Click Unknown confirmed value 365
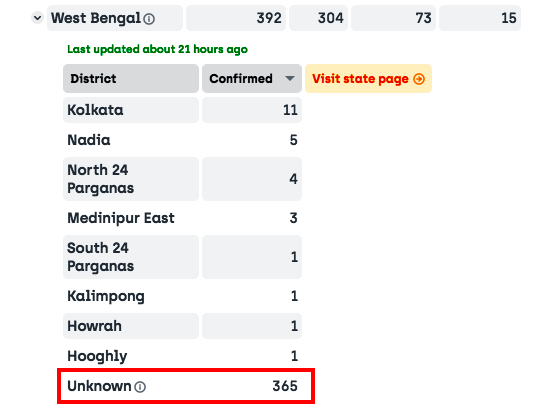The image size is (549, 405). click(285, 386)
